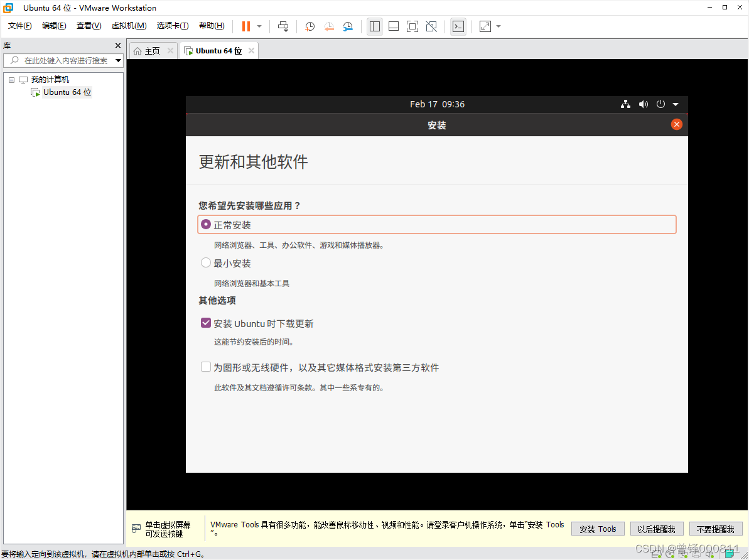Open the snapshot manager
Viewport: 749px width, 560px height.
pyautogui.click(x=348, y=26)
